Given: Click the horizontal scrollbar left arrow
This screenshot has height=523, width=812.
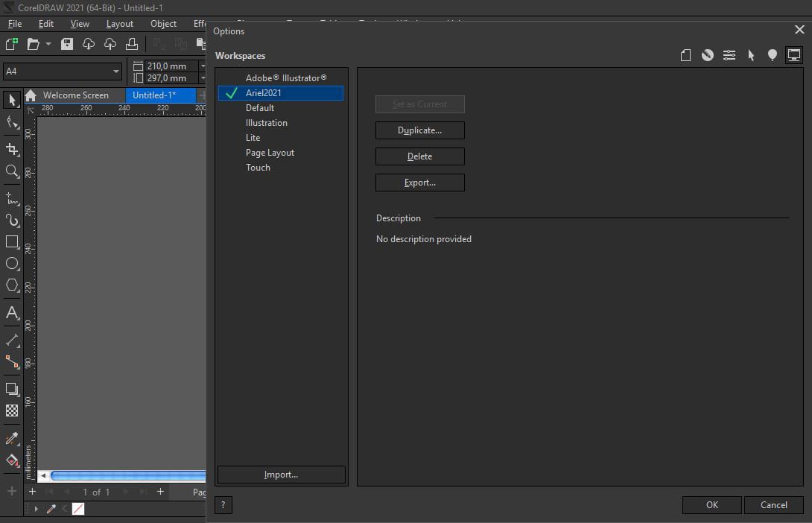Looking at the screenshot, I should click(44, 475).
